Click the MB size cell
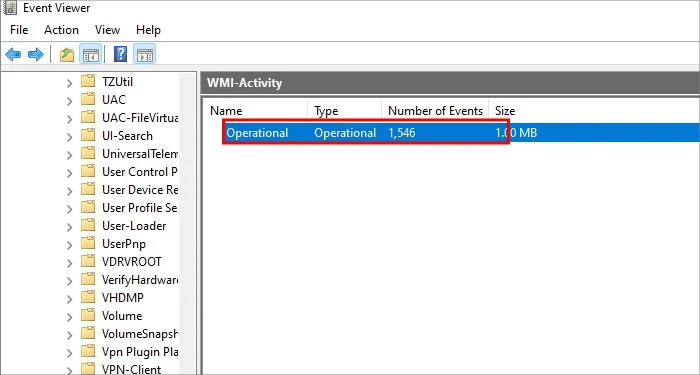Viewport: 700px width, 375px height. 516,133
